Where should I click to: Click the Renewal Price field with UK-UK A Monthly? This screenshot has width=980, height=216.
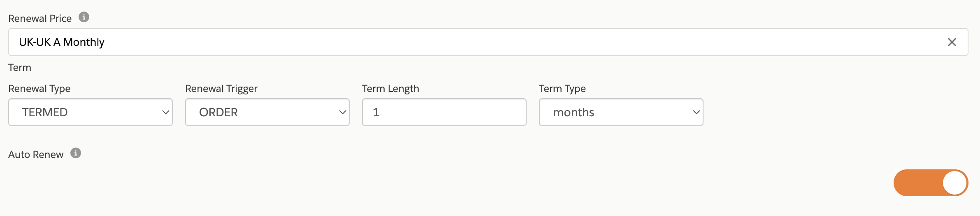[x=488, y=42]
